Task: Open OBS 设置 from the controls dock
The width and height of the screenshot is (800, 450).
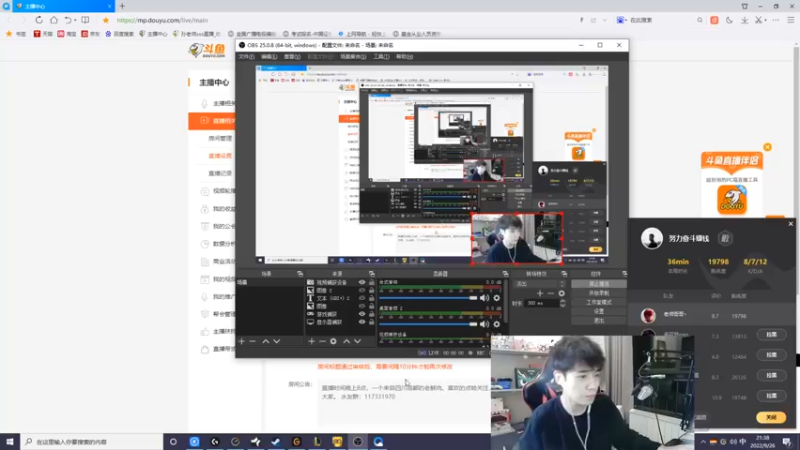Action: 598,311
